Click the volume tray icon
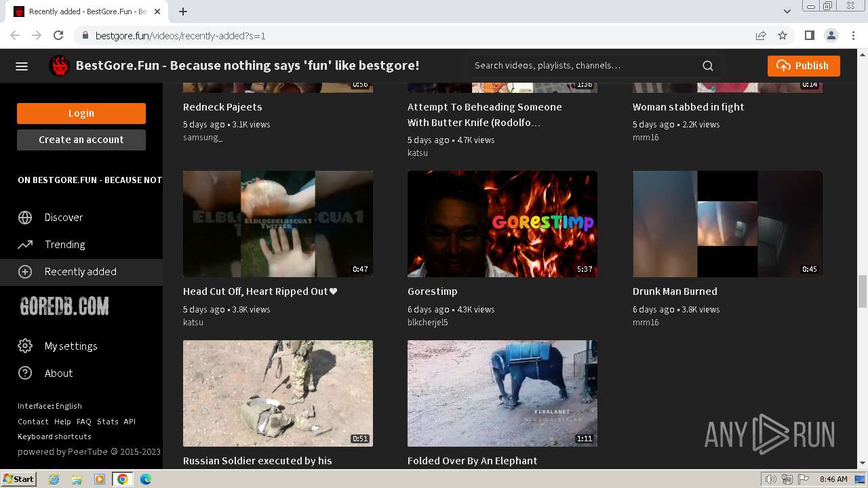 [771, 479]
